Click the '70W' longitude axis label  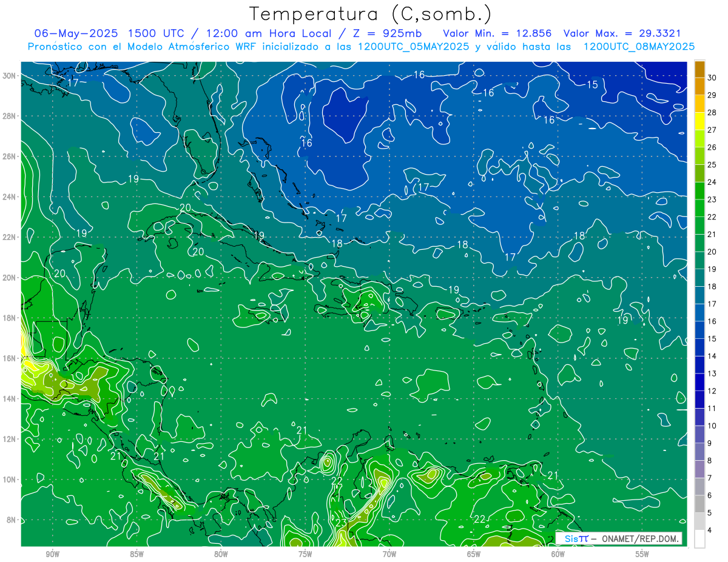pos(389,554)
